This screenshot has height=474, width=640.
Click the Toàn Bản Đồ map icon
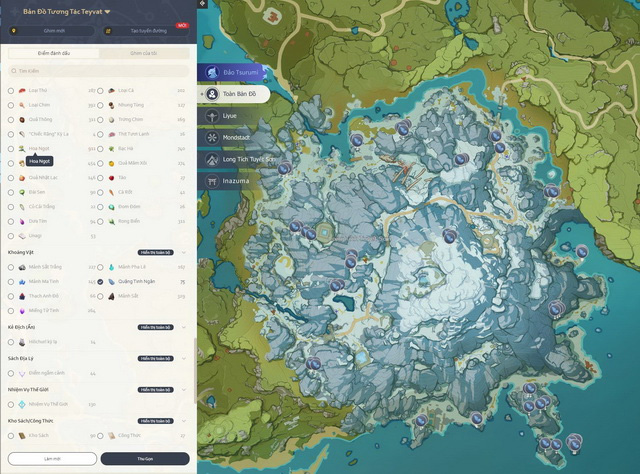[x=212, y=94]
